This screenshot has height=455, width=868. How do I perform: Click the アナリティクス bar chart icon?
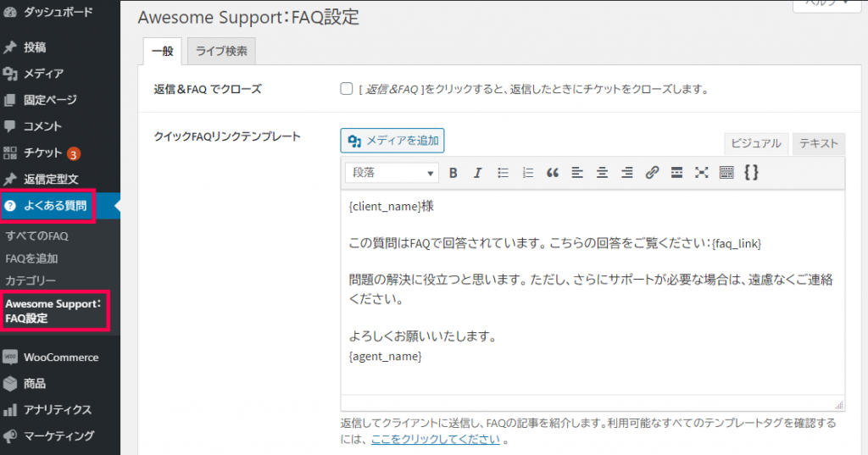click(x=10, y=409)
